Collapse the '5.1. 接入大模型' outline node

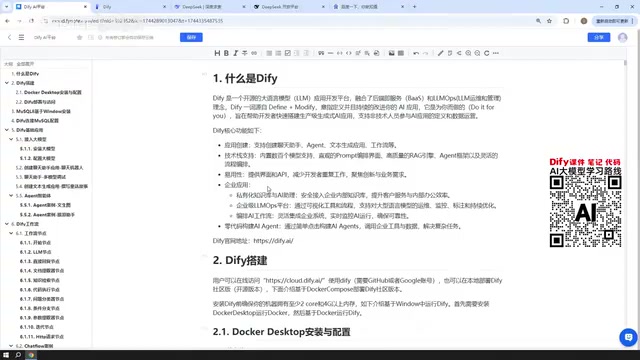point(11,139)
